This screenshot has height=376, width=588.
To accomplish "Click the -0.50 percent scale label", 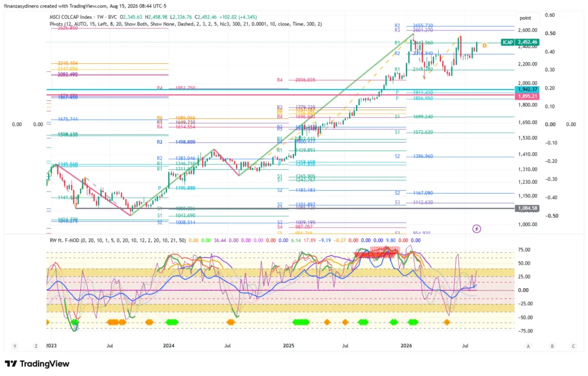I will pyautogui.click(x=551, y=216).
